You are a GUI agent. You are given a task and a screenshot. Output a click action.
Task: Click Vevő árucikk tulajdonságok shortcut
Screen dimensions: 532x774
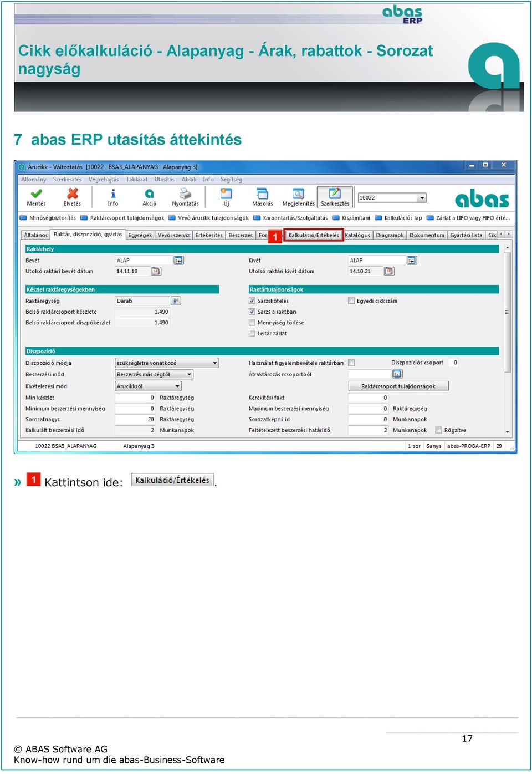pyautogui.click(x=209, y=218)
